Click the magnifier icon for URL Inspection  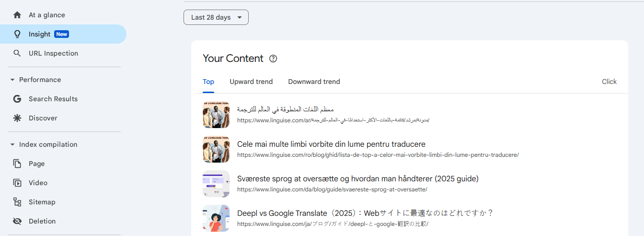pyautogui.click(x=17, y=53)
